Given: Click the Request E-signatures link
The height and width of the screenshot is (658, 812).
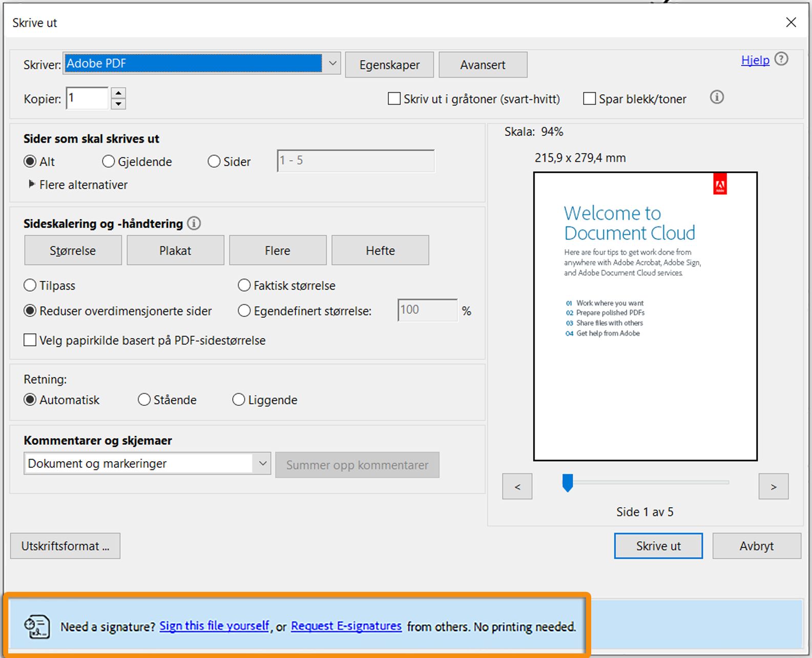Looking at the screenshot, I should point(346,626).
